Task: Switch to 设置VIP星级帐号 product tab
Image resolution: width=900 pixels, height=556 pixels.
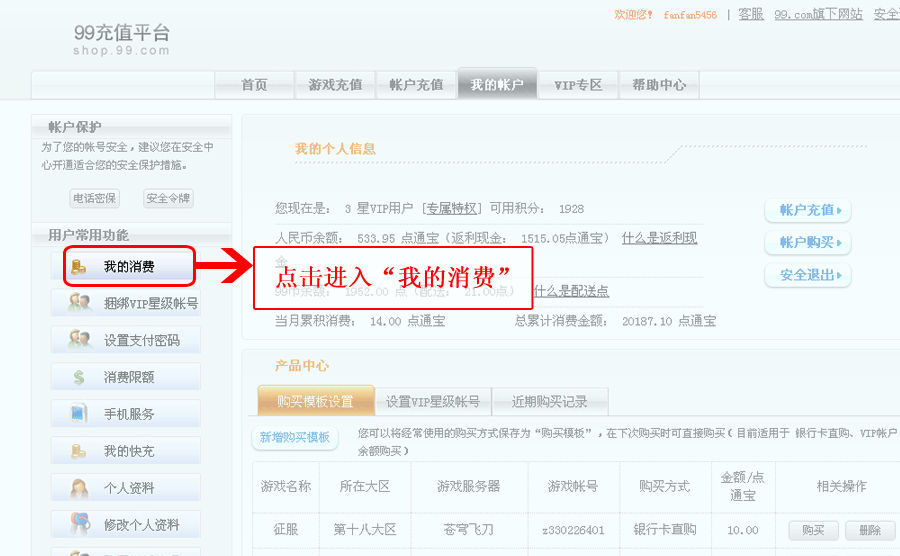Action: pyautogui.click(x=433, y=401)
